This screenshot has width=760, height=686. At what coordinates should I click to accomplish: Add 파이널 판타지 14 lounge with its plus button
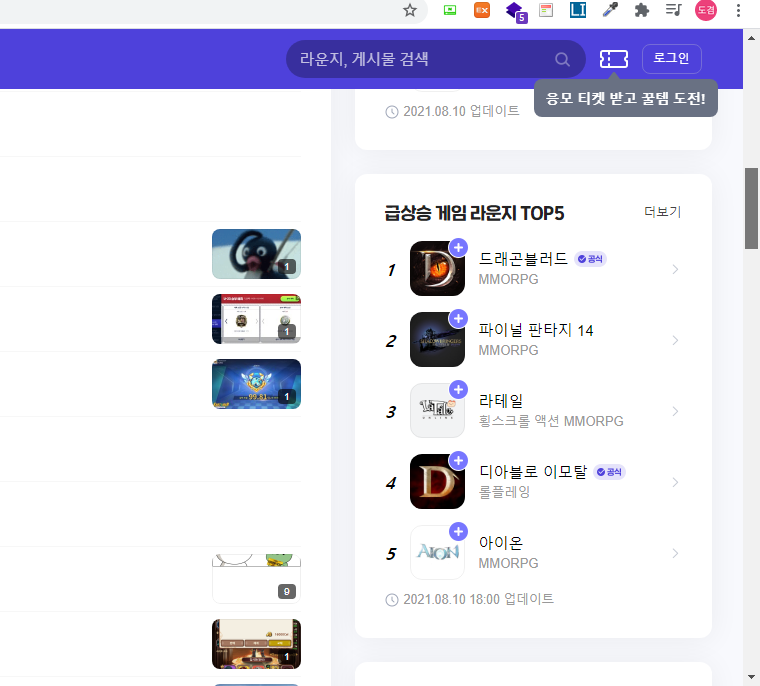(x=459, y=319)
